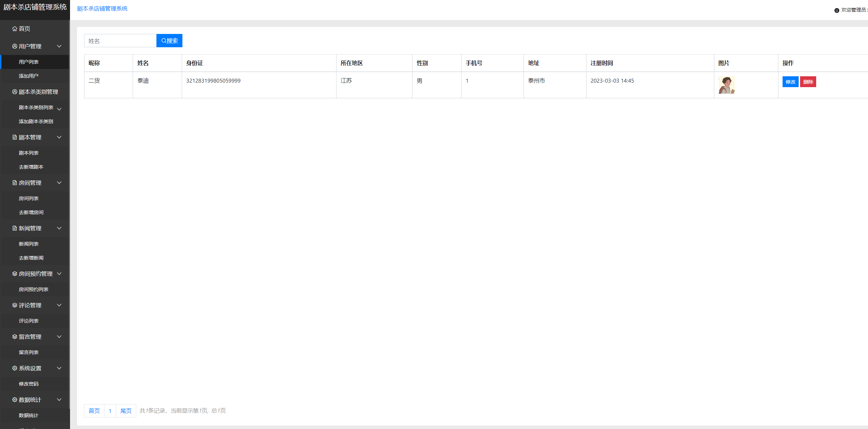Click the home icon beside 首页

14,29
